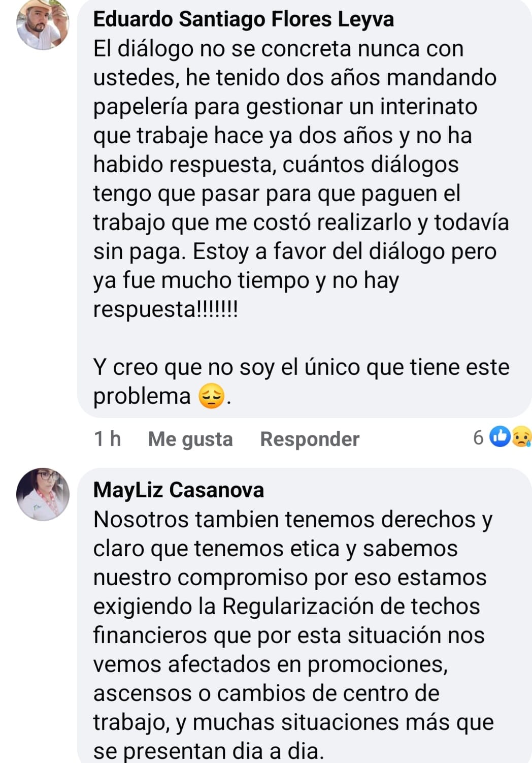The width and height of the screenshot is (532, 763).
Task: Visit Eduardo Santiago Flores Leyva's name link
Action: [x=244, y=19]
